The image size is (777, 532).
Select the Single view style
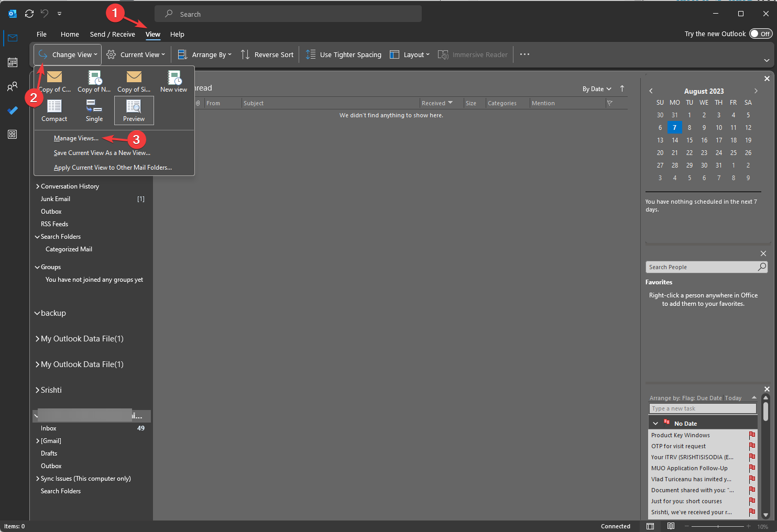94,110
